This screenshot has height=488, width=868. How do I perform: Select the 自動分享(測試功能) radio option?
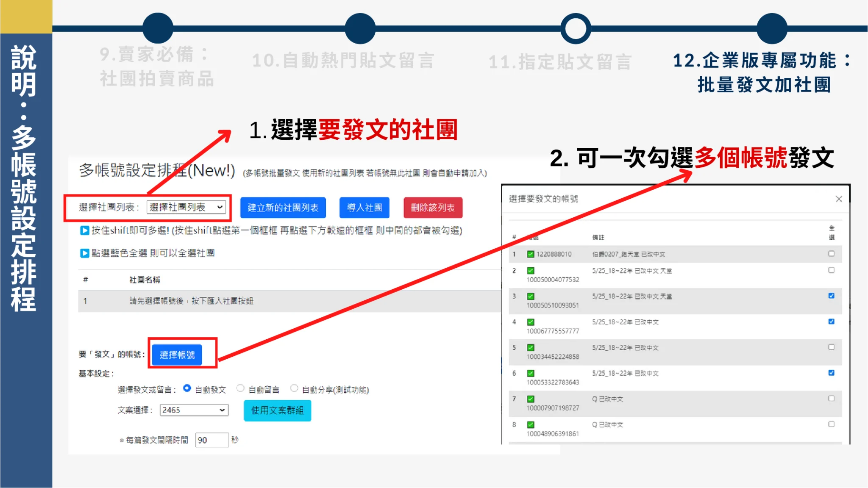[294, 388]
